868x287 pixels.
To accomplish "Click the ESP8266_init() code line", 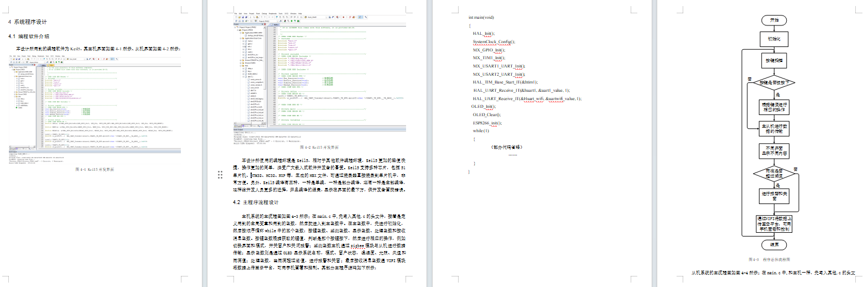I will [x=487, y=123].
